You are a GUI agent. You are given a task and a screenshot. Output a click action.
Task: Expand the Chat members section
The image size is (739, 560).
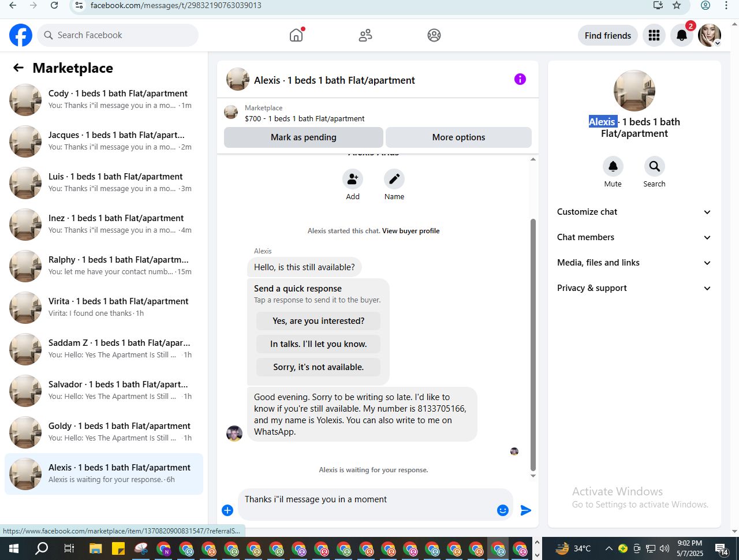pyautogui.click(x=634, y=237)
